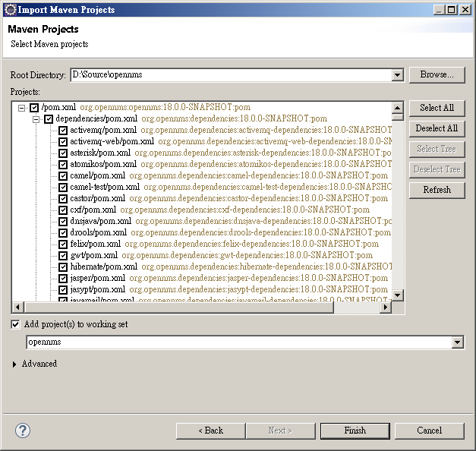Click the Deselect Tree button
Screen dimensions: 476x451
(x=437, y=169)
